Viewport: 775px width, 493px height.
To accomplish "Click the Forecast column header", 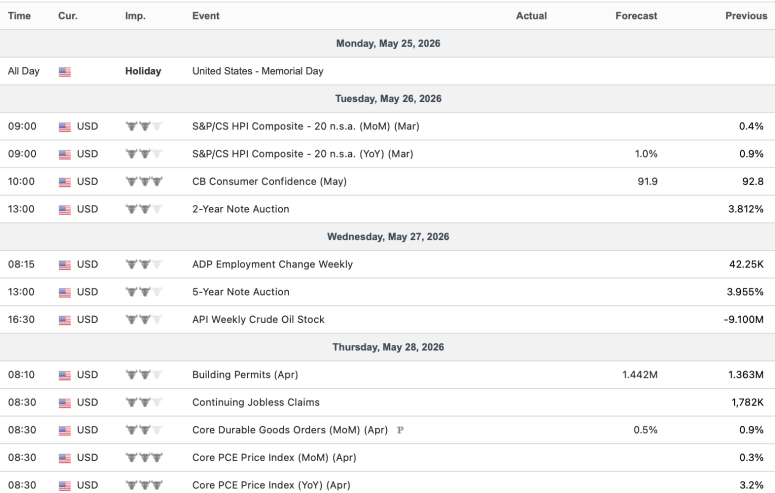I will click(x=636, y=16).
